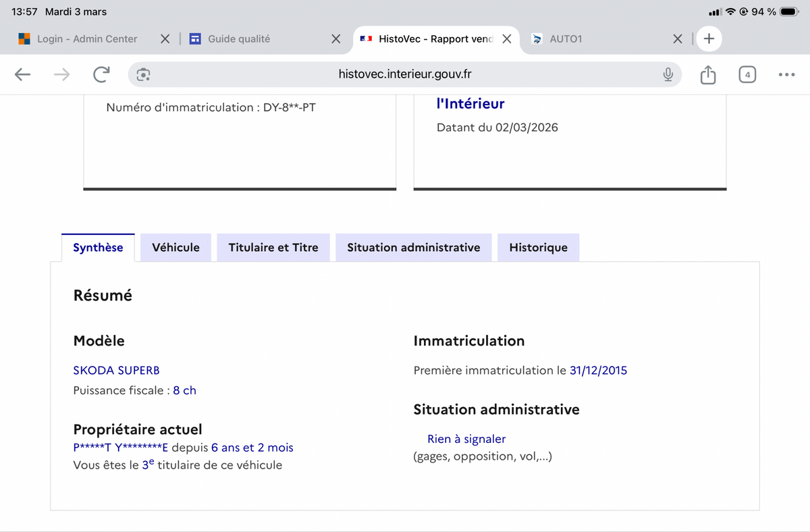Open the Véhicule section tab
This screenshot has height=532, width=810.
click(x=175, y=248)
